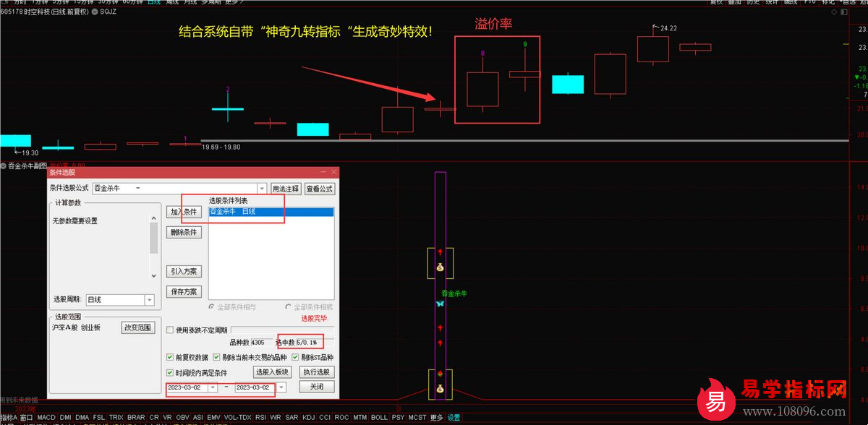The height and width of the screenshot is (425, 868).
Task: Uncheck 时间段内满足条件 option
Action: coord(170,373)
